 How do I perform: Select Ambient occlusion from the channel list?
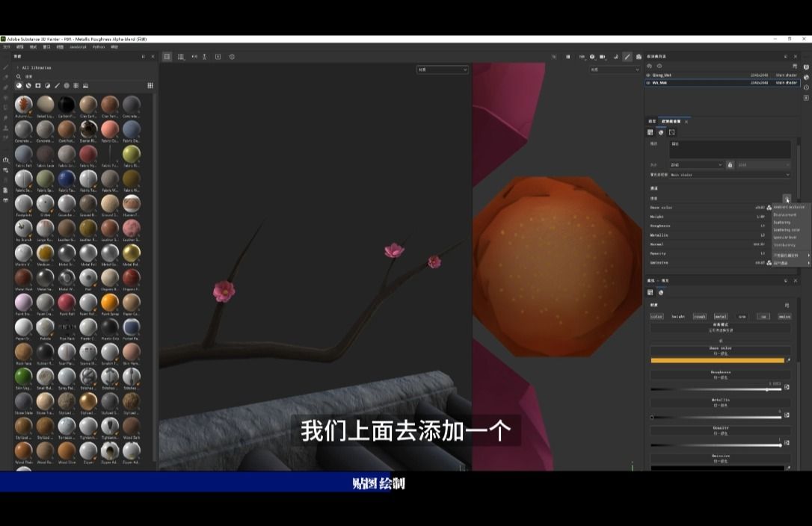(x=789, y=207)
